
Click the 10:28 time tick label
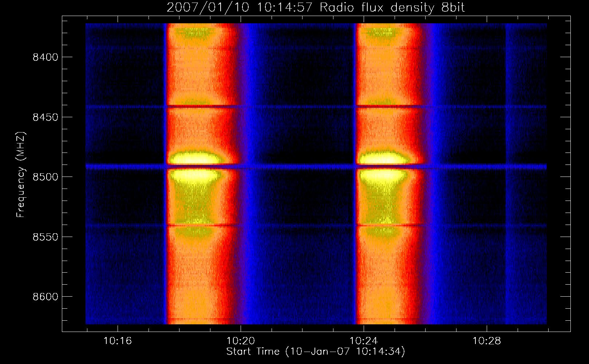pyautogui.click(x=487, y=341)
